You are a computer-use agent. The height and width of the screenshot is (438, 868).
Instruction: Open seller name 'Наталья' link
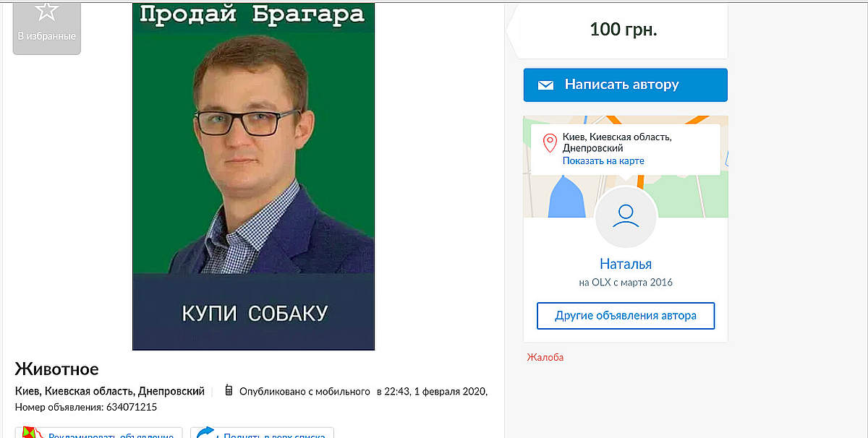click(626, 264)
